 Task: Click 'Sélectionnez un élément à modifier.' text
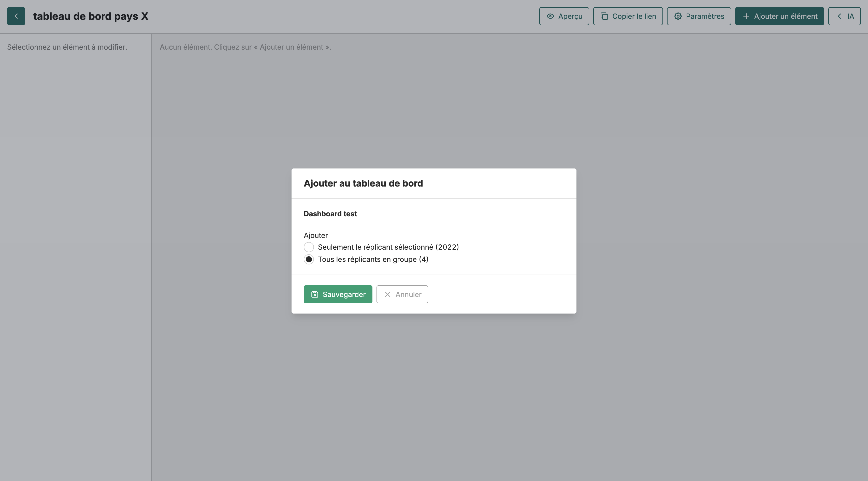pos(67,47)
